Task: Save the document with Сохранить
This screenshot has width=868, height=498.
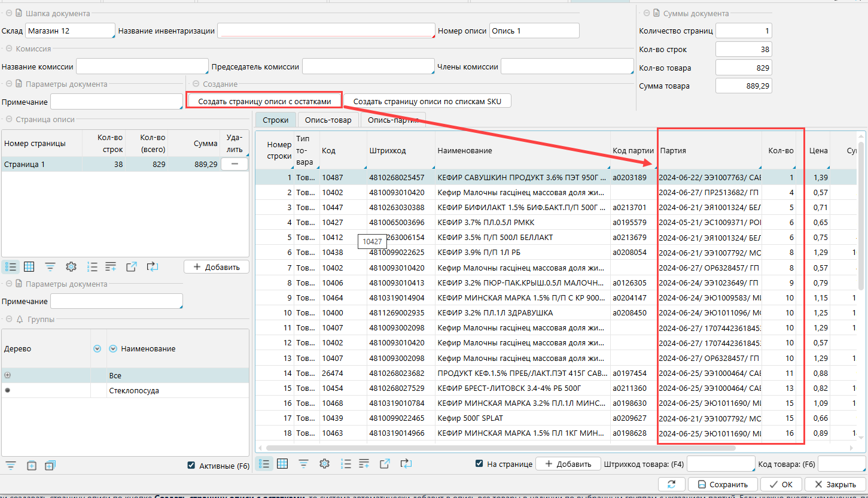Action: [723, 484]
